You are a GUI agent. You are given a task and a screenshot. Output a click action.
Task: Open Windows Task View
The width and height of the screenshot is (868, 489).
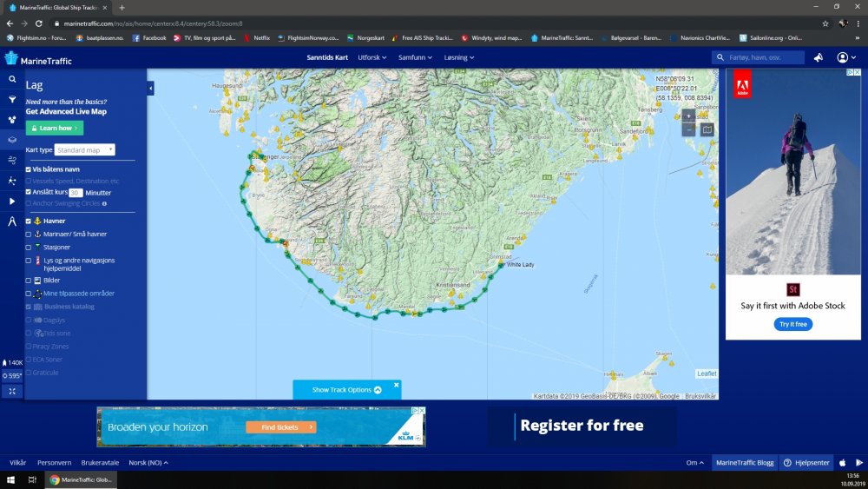click(32, 479)
